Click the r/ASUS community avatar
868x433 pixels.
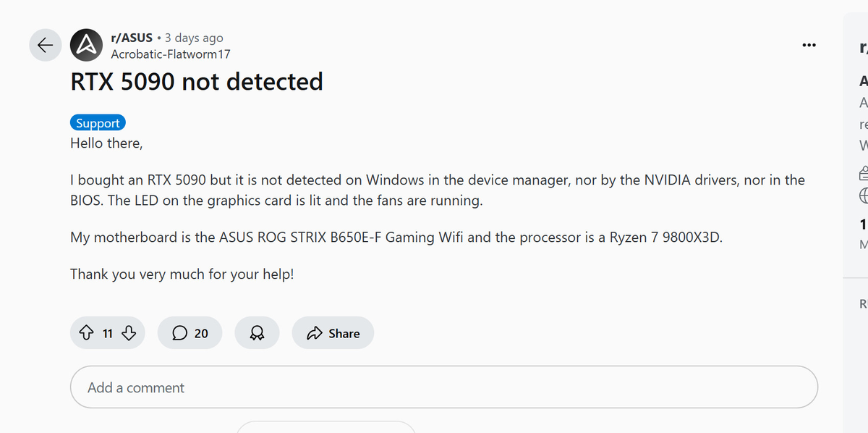click(x=86, y=45)
